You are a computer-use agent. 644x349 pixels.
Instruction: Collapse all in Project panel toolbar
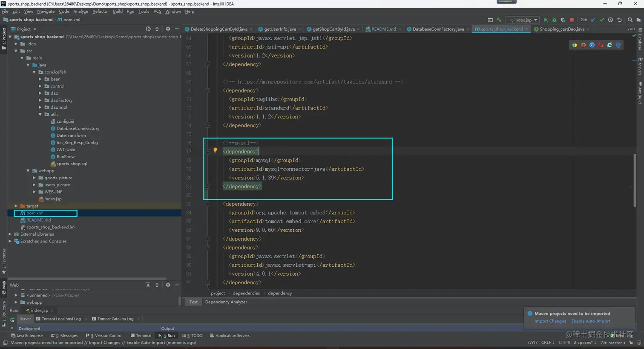[157, 29]
